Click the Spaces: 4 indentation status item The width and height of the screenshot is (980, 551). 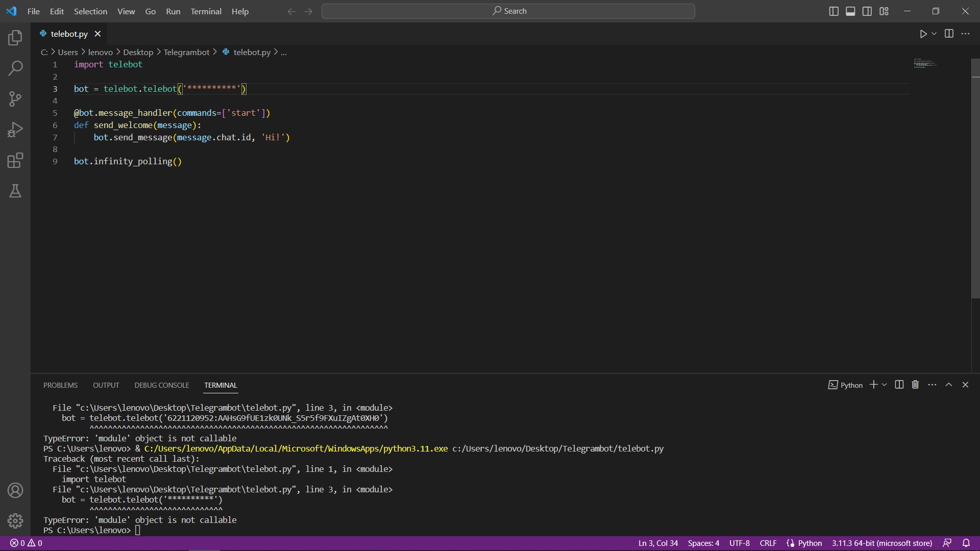[703, 543]
